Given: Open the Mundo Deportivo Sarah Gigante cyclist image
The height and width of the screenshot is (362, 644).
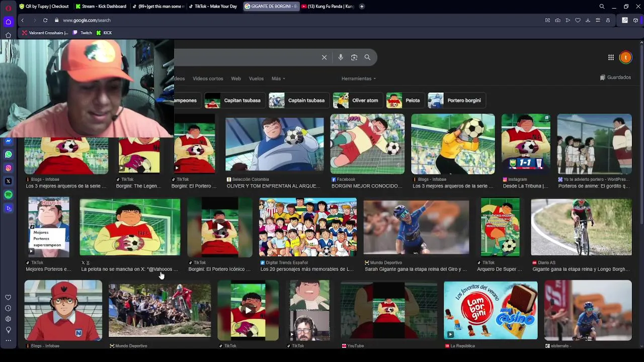Looking at the screenshot, I should tap(416, 227).
